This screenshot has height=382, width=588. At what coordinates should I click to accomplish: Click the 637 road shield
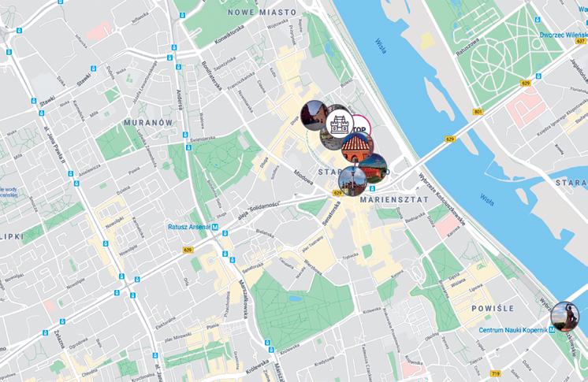coord(581,41)
